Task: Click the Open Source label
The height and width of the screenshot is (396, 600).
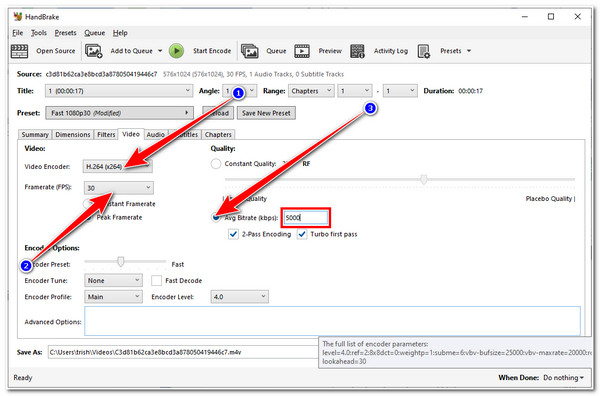Action: click(56, 51)
